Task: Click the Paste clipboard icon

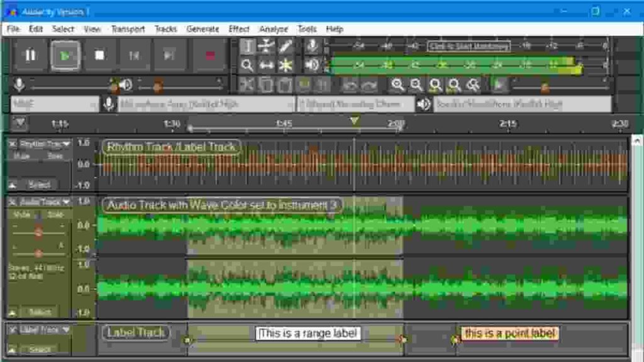Action: pyautogui.click(x=285, y=85)
